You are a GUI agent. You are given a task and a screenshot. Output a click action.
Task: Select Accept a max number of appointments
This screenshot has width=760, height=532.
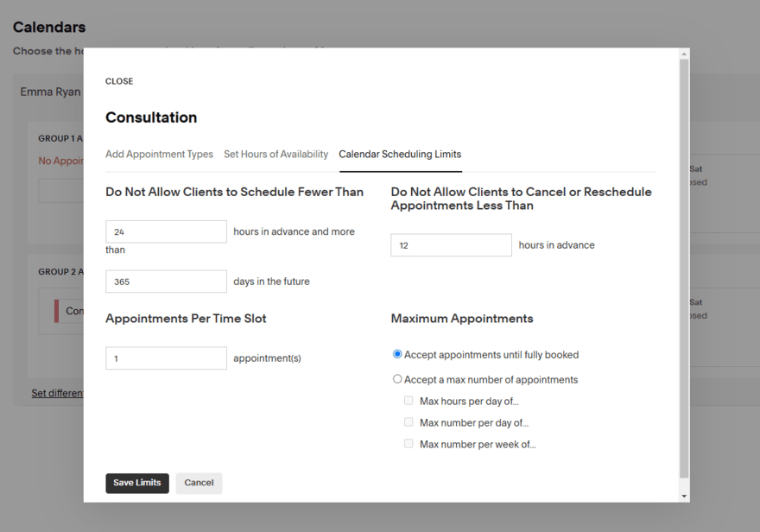pos(397,378)
